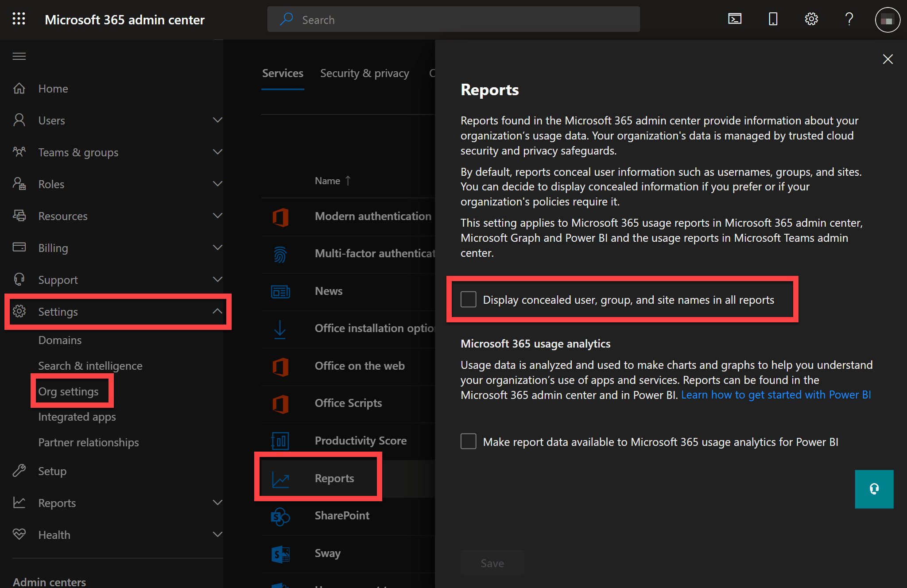
Task: Click the Teams & groups icon
Action: click(x=19, y=152)
